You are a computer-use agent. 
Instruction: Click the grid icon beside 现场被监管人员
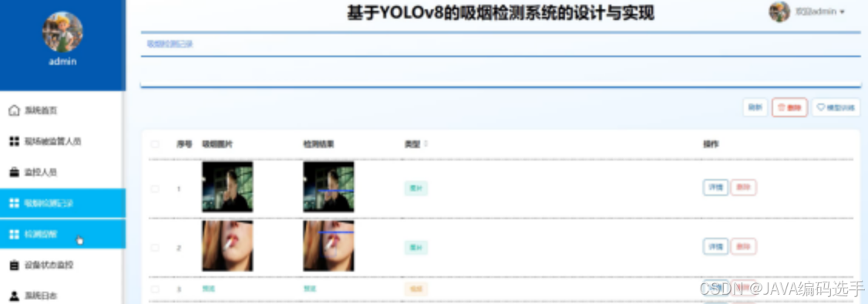(x=15, y=142)
